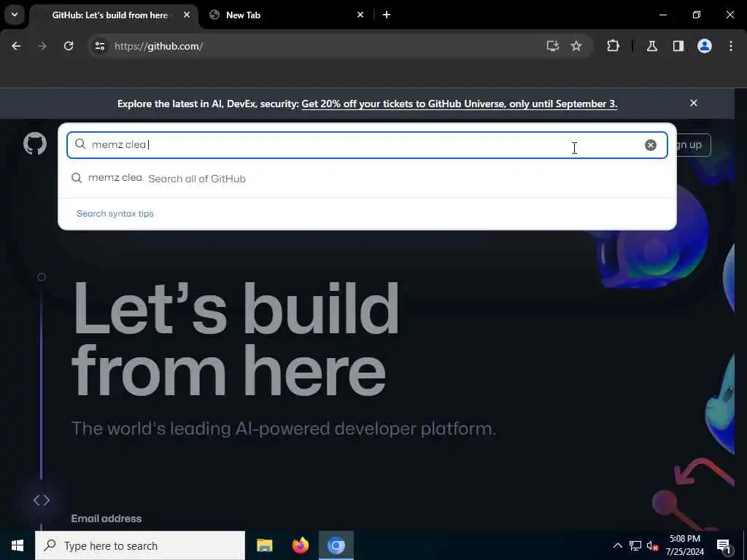Open the Windows Start menu
Viewport: 747px width, 560px height.
18,545
